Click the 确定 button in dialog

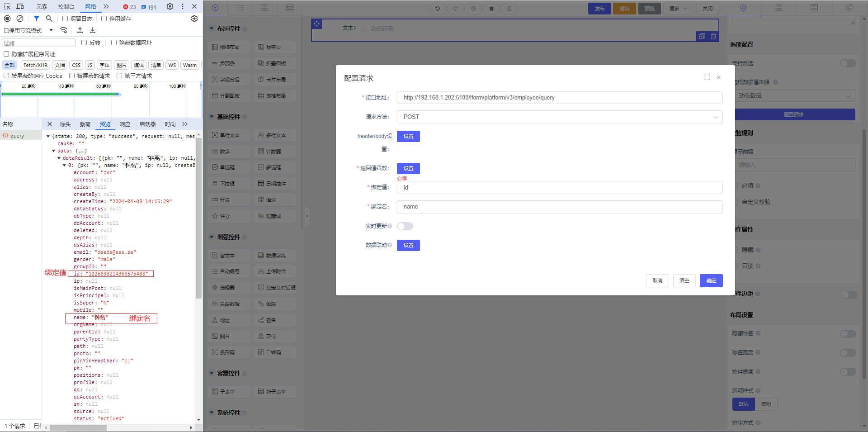711,280
